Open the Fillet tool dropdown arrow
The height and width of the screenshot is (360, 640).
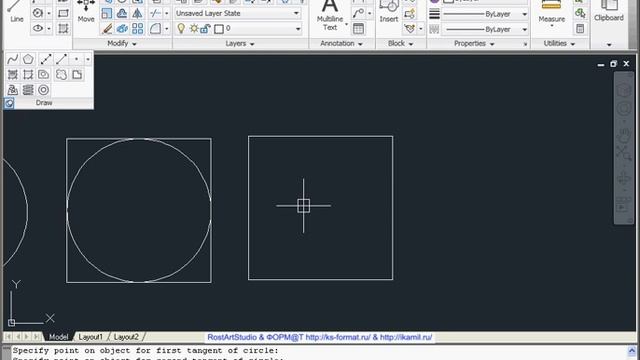(x=167, y=29)
